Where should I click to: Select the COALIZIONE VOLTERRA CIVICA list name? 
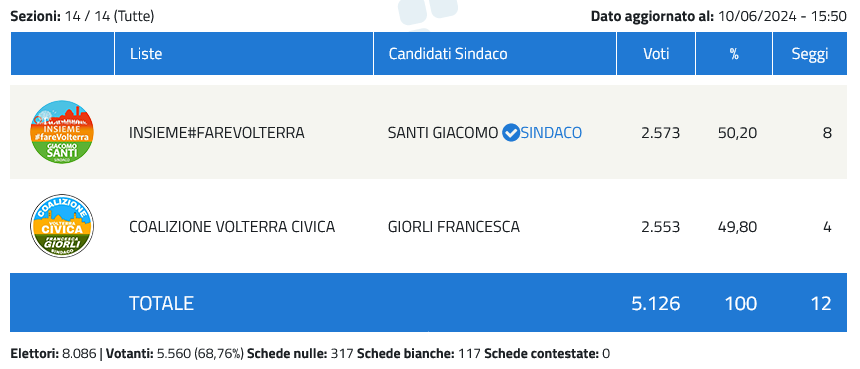232,226
